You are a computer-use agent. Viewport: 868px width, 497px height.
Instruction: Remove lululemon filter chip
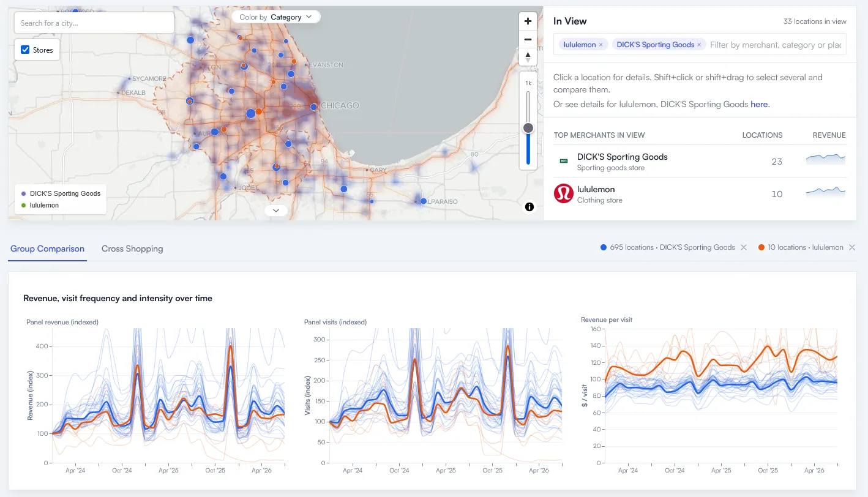601,45
